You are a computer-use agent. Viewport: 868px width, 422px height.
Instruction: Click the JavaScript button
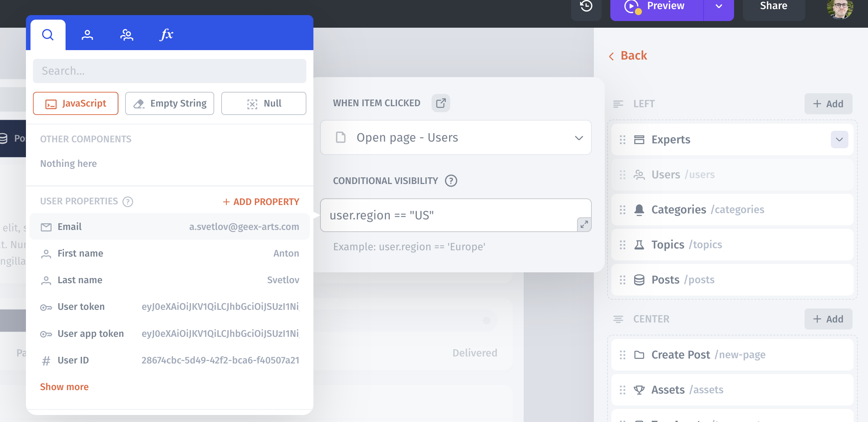76,103
